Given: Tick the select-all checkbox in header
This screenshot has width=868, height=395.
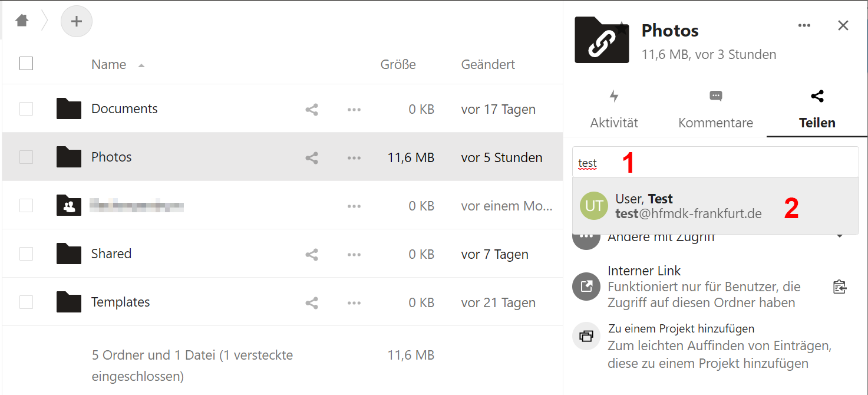Looking at the screenshot, I should (26, 63).
